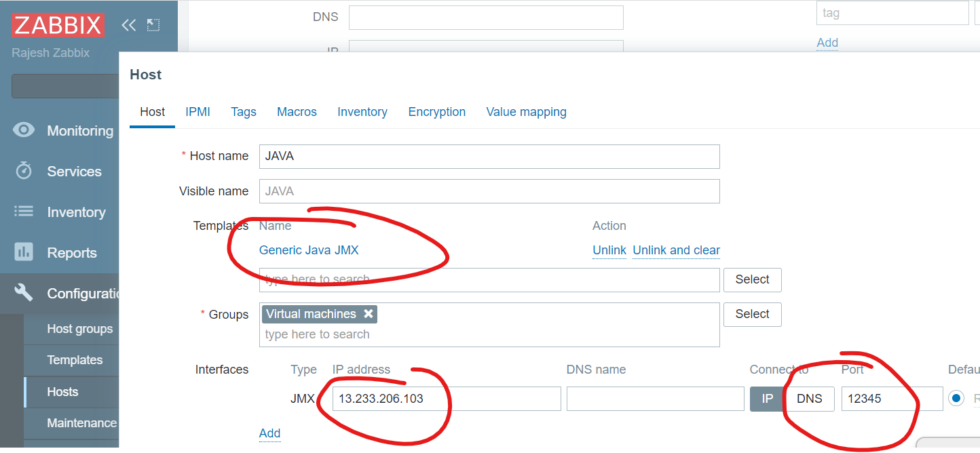Click the Templates search field

pos(489,279)
